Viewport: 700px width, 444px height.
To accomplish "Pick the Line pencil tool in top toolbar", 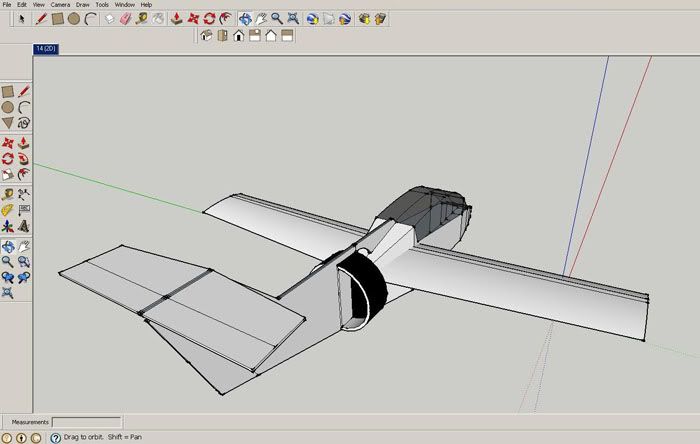I will (x=41, y=19).
